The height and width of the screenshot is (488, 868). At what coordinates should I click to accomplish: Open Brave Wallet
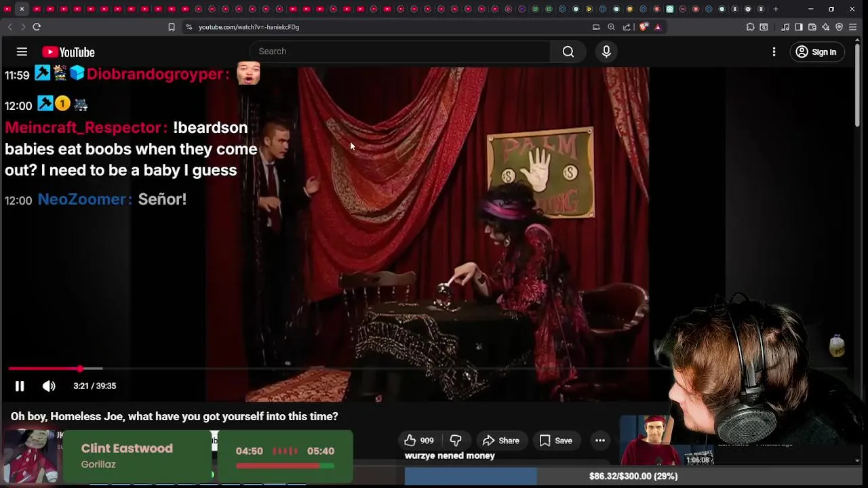[x=812, y=27]
